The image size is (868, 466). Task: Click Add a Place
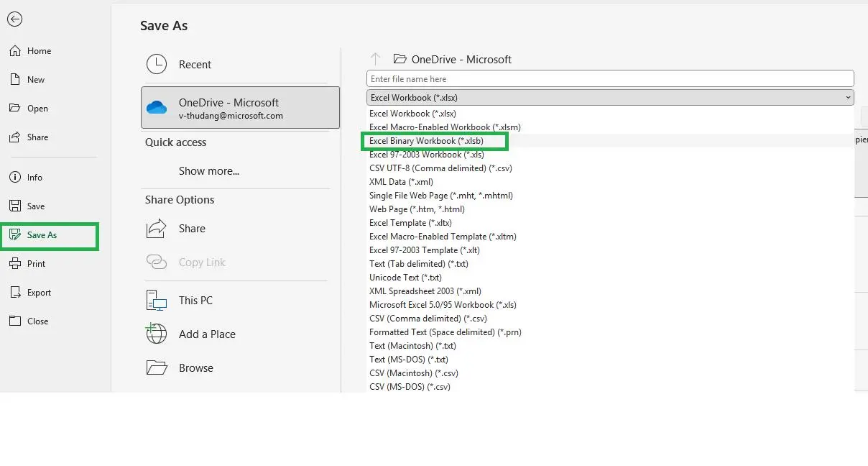tap(207, 334)
